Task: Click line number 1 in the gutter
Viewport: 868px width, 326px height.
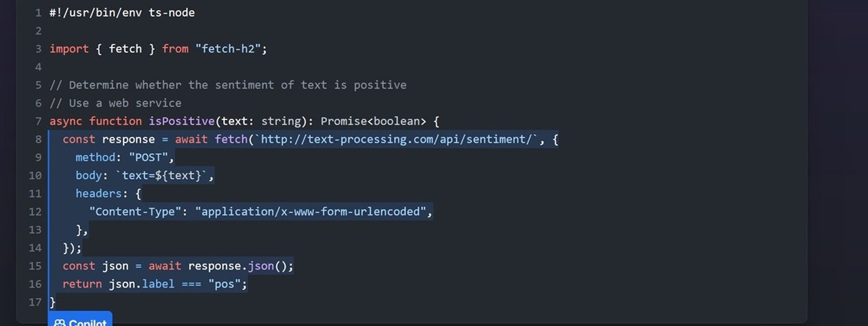Action: 39,13
